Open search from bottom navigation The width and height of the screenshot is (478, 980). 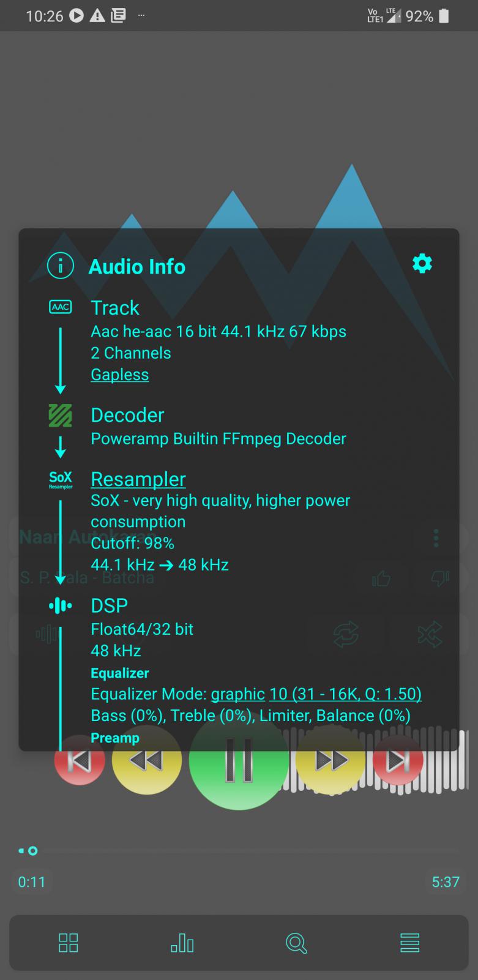coord(296,943)
